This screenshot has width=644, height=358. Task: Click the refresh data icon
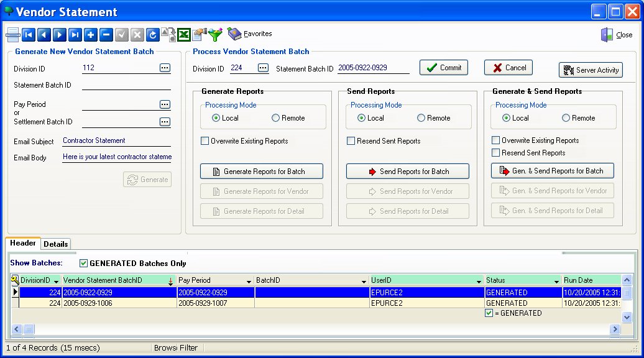click(x=153, y=35)
